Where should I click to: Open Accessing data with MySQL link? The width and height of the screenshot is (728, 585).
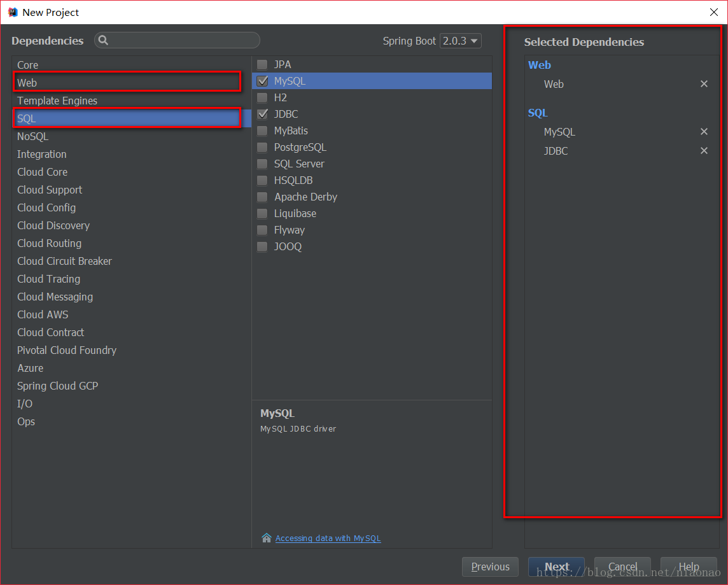pyautogui.click(x=328, y=538)
